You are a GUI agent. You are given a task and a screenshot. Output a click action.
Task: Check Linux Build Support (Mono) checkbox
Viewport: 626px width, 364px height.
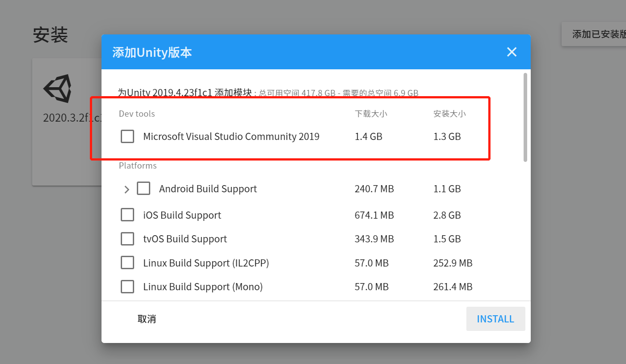127,287
